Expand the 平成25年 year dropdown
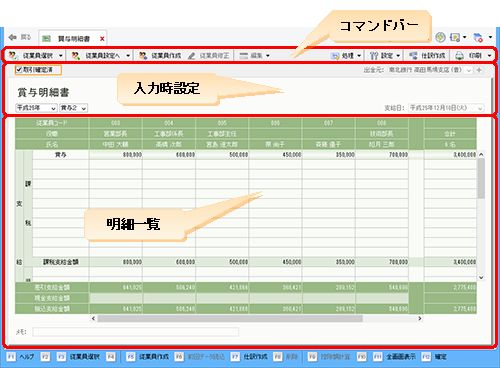This screenshot has width=500, height=368. click(36, 108)
